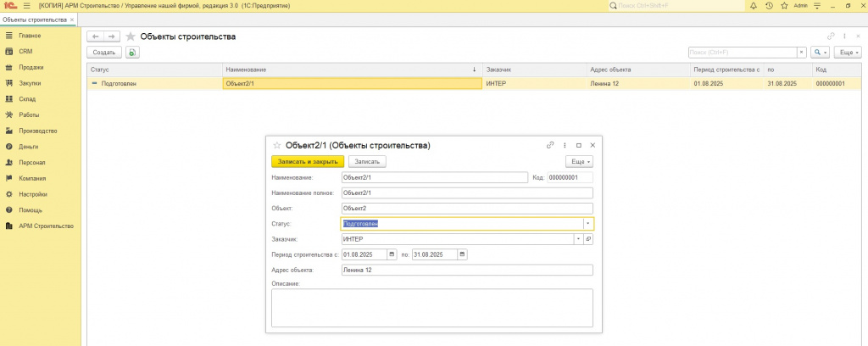This screenshot has width=868, height=346.
Task: Expand the Заказчик dropdown arrow
Action: [578, 239]
